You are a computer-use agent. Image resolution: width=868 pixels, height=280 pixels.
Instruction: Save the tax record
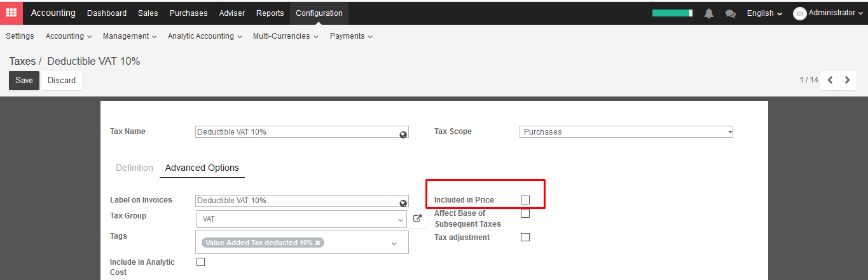tap(24, 81)
